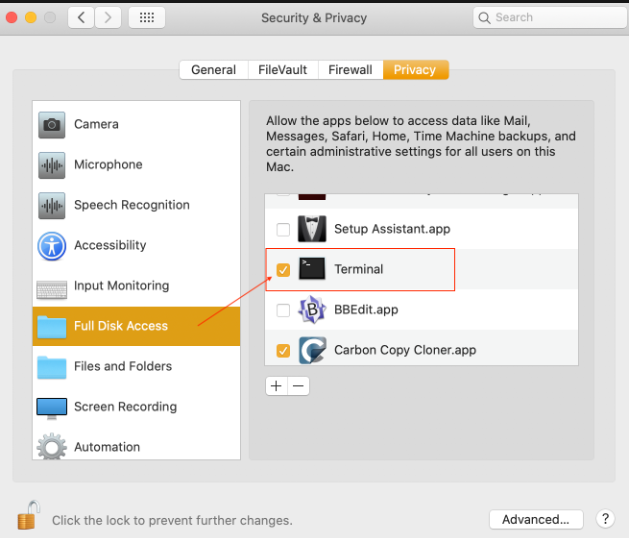Select the Setup Assistant.app label
This screenshot has height=538, width=629.
(x=392, y=229)
